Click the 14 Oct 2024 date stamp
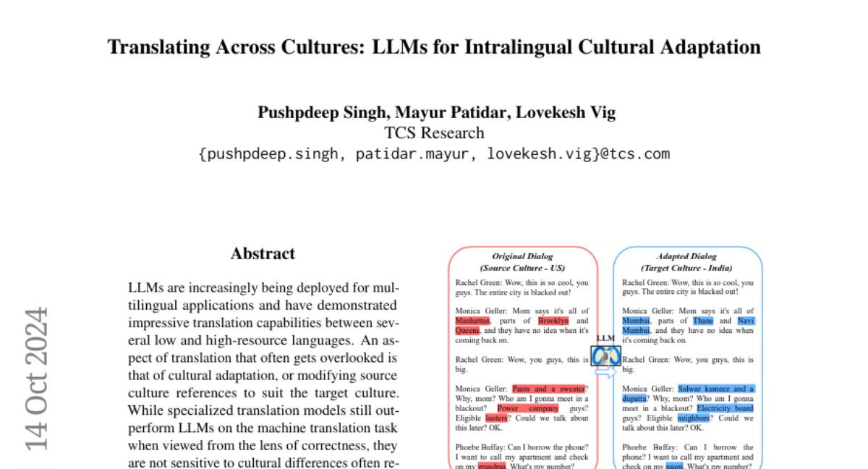 [x=37, y=379]
